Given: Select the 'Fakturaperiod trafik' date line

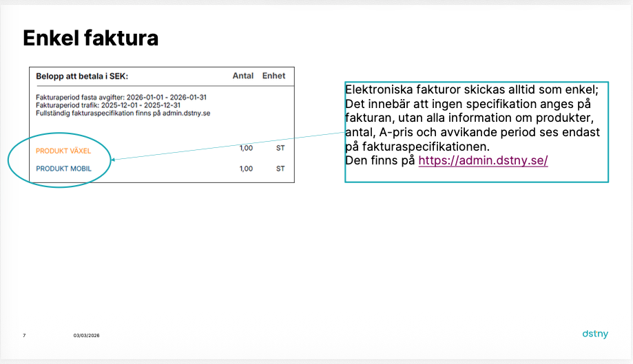Looking at the screenshot, I should 108,105.
